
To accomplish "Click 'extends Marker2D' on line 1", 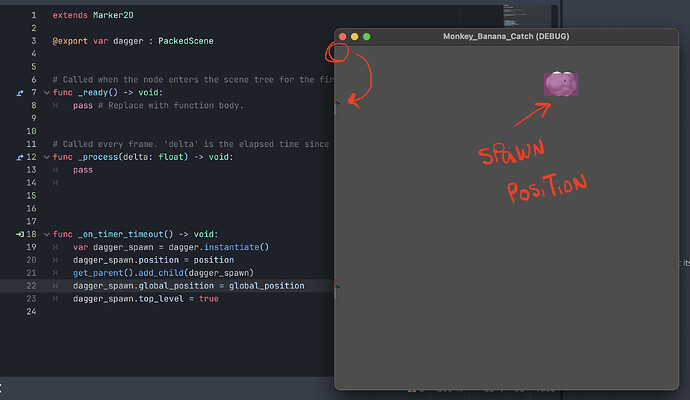I will point(93,15).
